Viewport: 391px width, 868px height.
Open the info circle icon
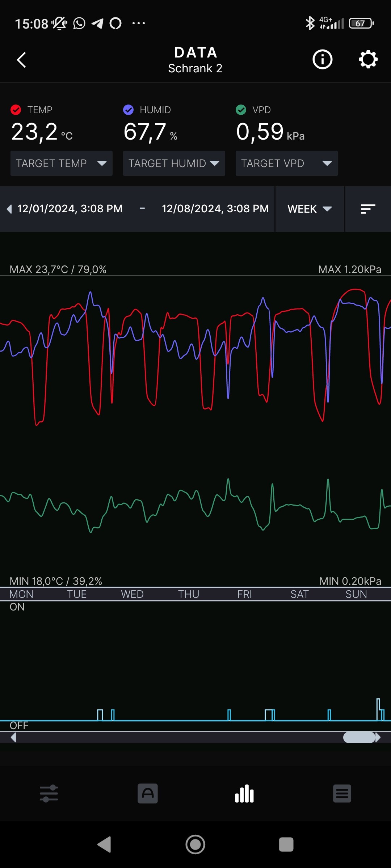(322, 59)
